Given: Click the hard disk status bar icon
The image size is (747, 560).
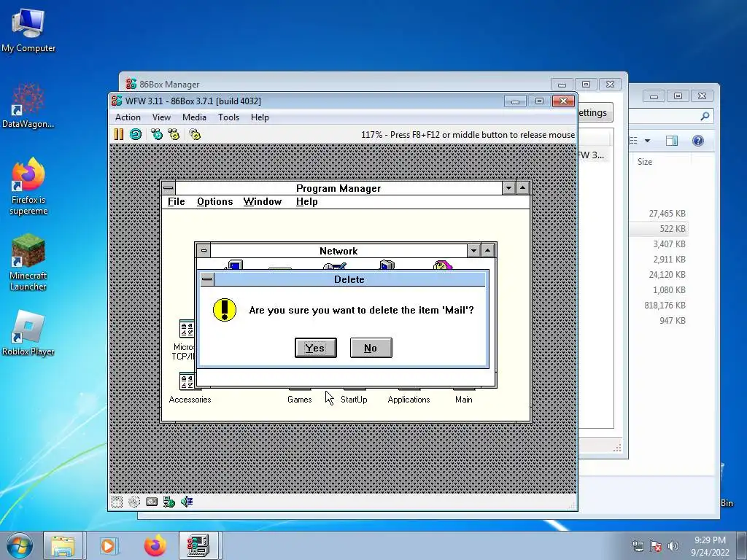Looking at the screenshot, I should (x=152, y=502).
